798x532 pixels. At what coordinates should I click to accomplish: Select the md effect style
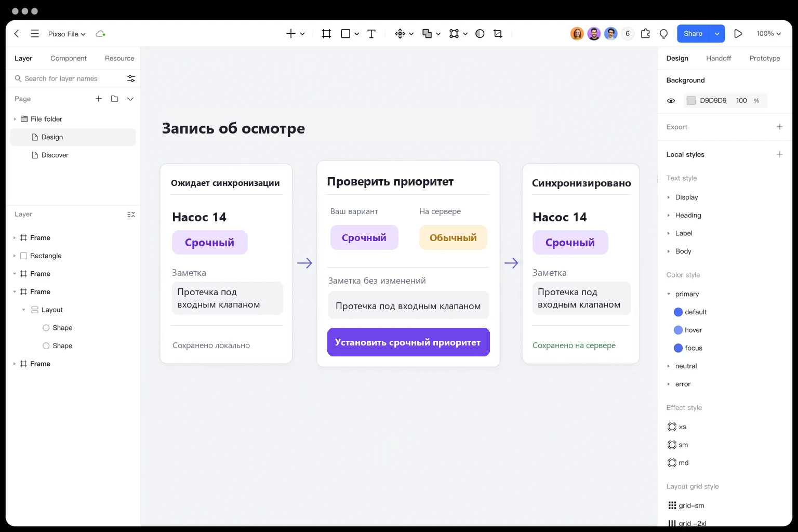pos(678,463)
